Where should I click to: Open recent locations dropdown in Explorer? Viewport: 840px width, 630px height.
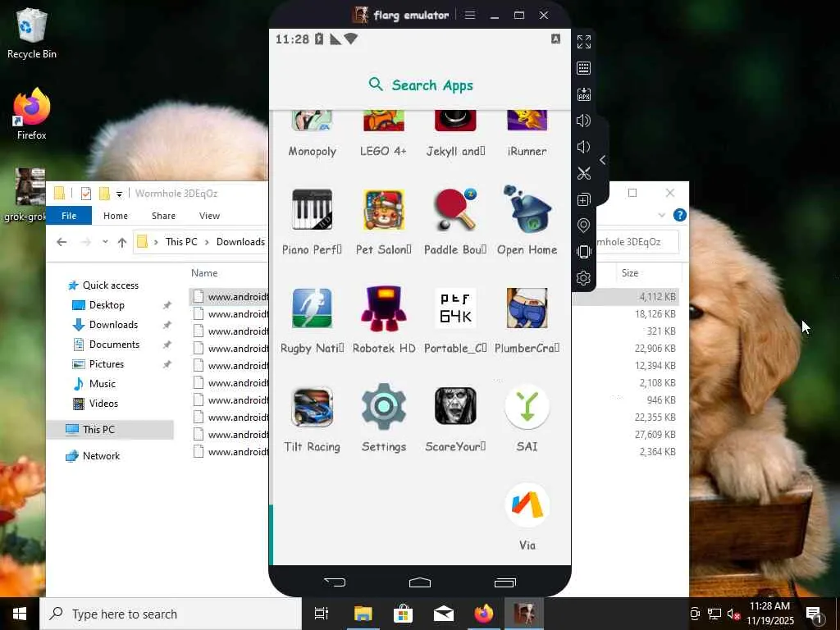(x=105, y=242)
